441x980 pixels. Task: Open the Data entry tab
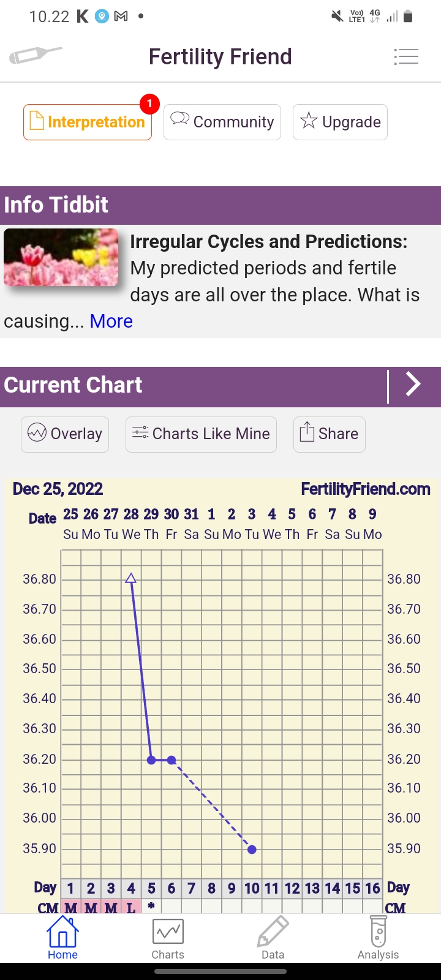tap(273, 937)
